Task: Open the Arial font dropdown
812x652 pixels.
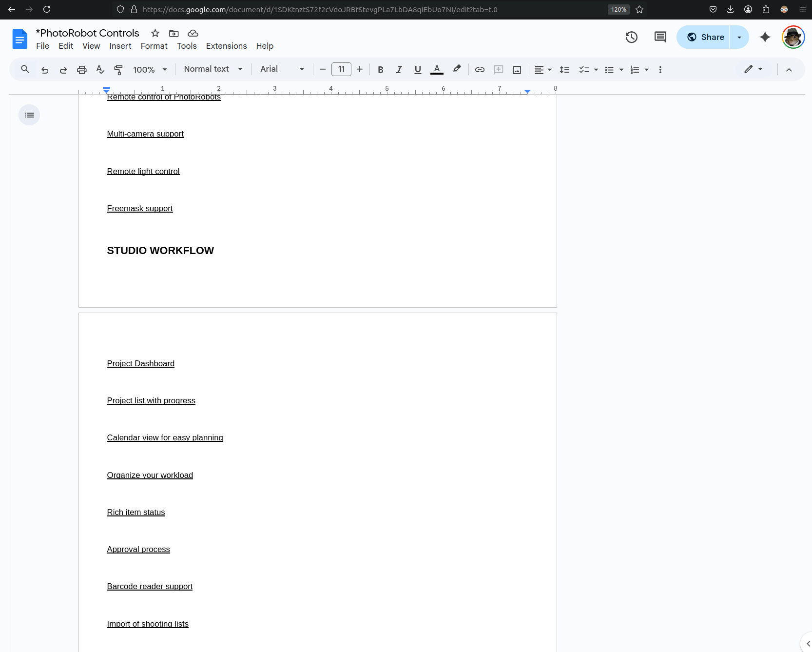Action: (x=282, y=69)
